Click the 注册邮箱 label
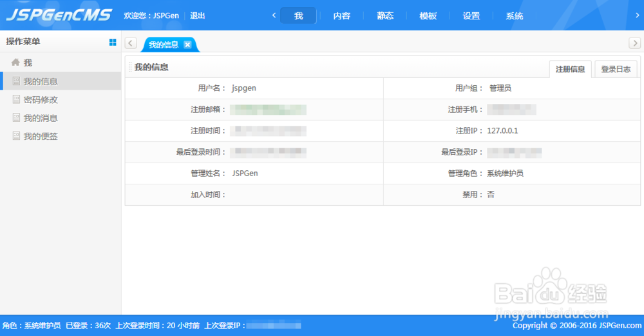 pos(208,110)
